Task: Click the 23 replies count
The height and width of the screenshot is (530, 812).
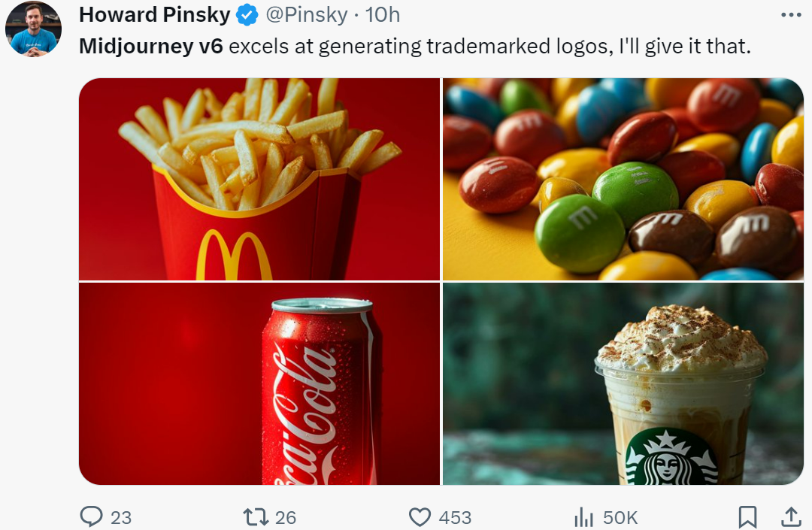Action: 120,517
